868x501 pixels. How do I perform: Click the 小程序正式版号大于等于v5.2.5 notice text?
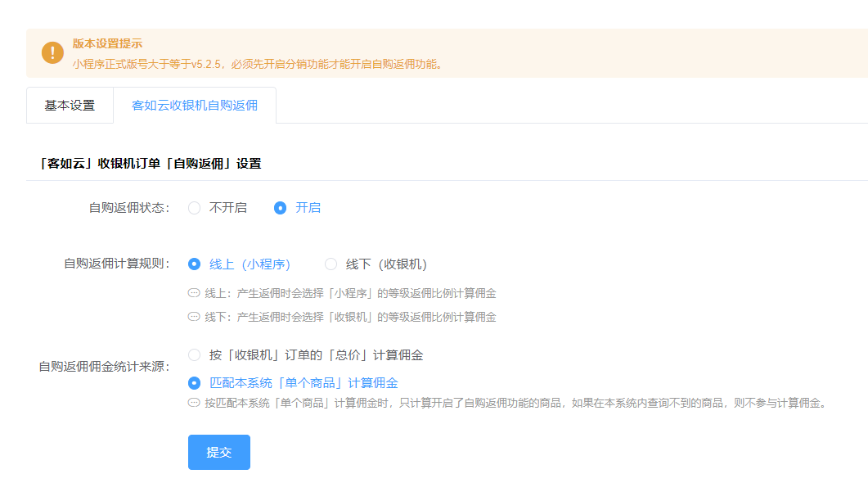coord(259,65)
